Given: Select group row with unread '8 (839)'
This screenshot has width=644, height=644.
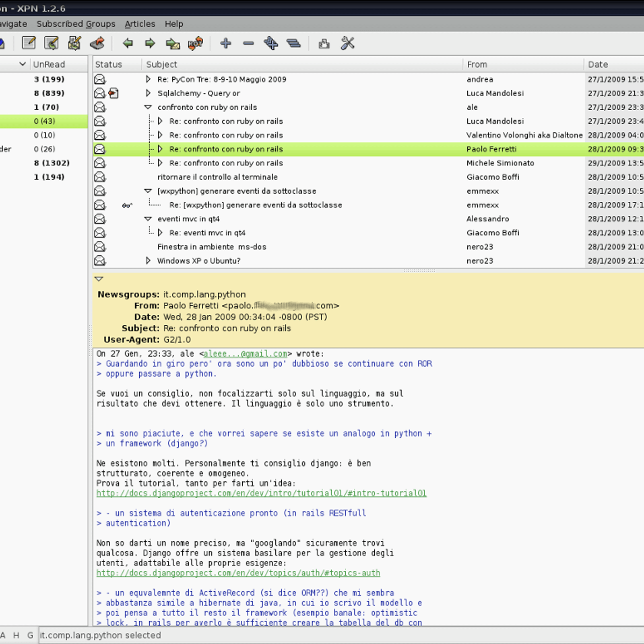Looking at the screenshot, I should (x=44, y=93).
